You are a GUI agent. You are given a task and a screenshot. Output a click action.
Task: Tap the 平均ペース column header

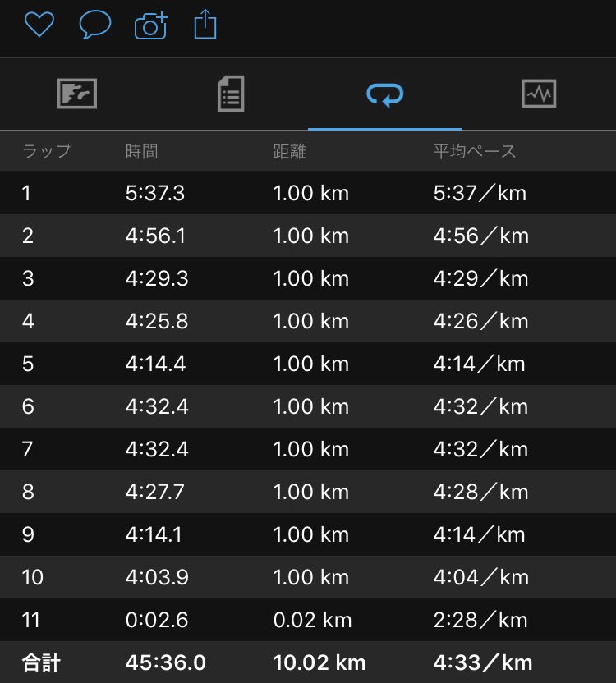pyautogui.click(x=475, y=151)
